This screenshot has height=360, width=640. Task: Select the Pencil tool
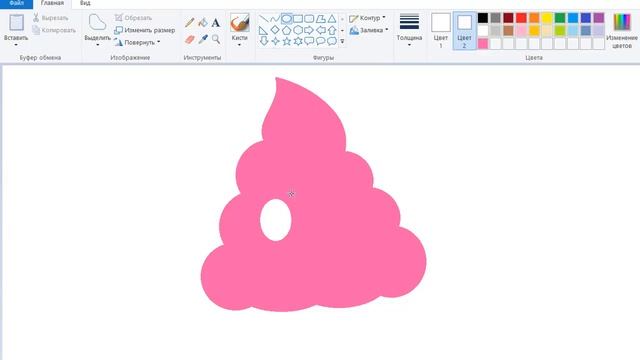(x=190, y=22)
